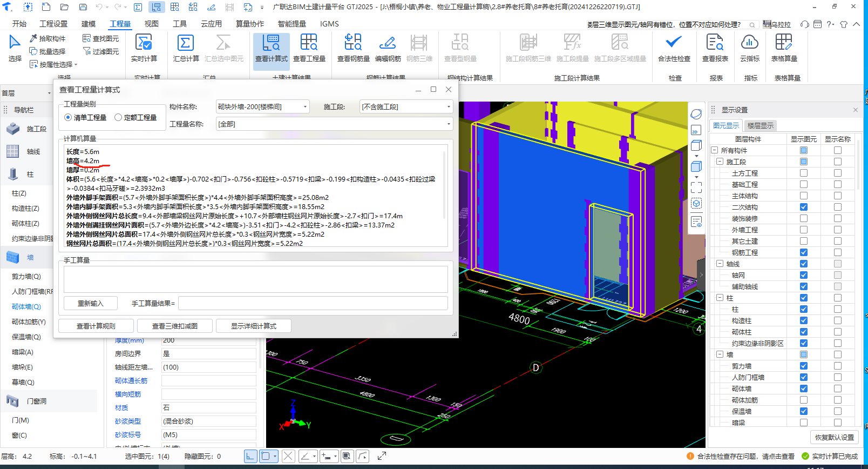The height and width of the screenshot is (469, 868).
Task: Collapse 柱 tree node in display settings
Action: click(x=720, y=298)
